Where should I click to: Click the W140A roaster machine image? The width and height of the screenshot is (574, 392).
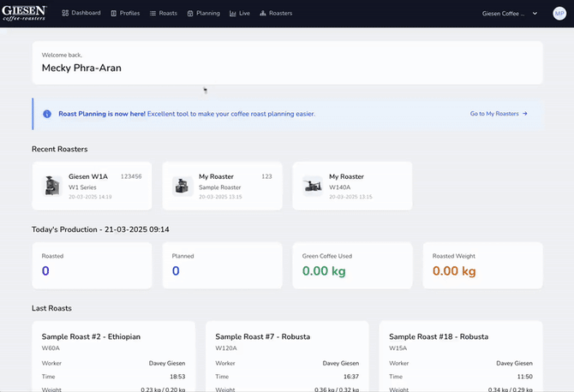[312, 186]
